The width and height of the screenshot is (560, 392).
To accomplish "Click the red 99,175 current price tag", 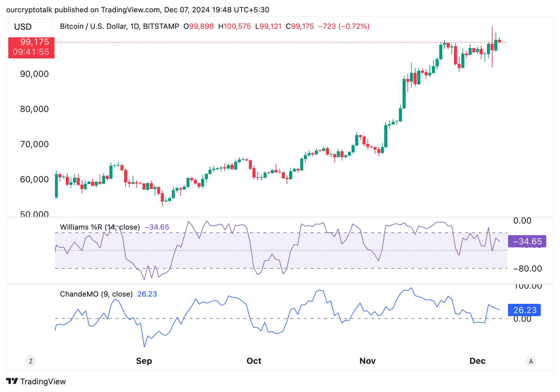I will [x=31, y=47].
